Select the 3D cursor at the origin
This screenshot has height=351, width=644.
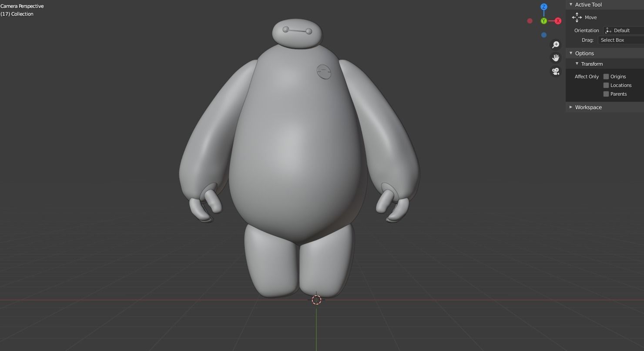(x=316, y=300)
